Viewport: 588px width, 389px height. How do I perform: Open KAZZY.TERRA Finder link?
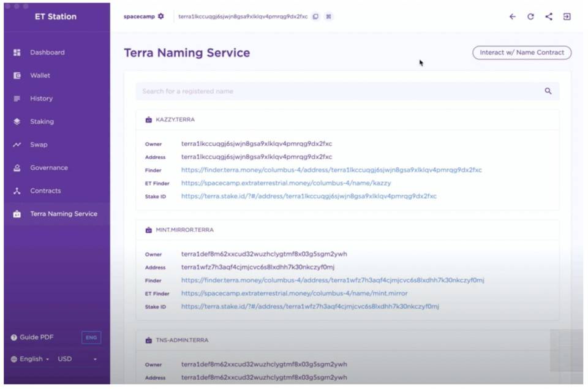331,170
